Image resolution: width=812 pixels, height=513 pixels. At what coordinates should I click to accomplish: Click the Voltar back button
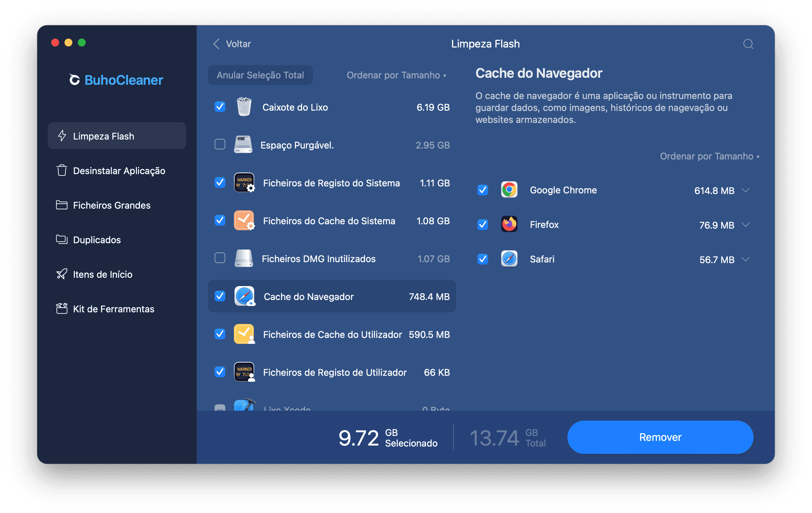pyautogui.click(x=232, y=44)
